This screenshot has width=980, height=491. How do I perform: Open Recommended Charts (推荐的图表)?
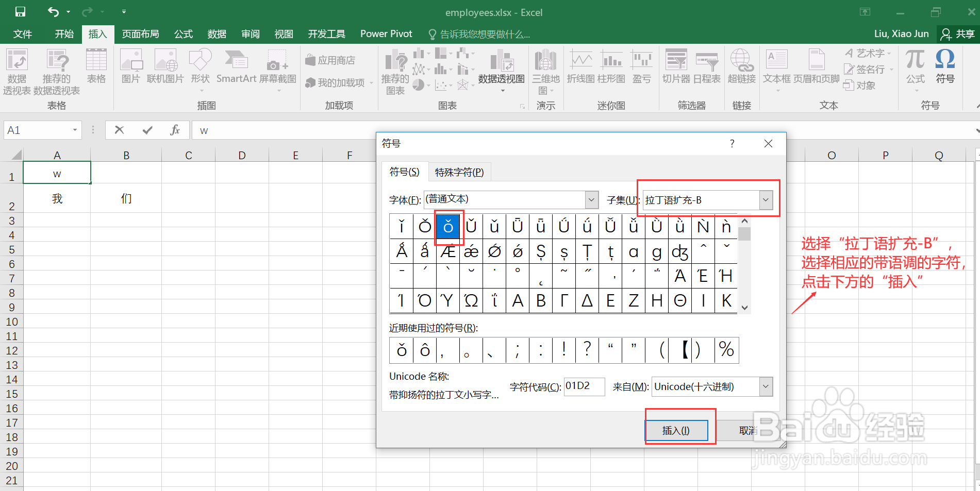pos(395,72)
